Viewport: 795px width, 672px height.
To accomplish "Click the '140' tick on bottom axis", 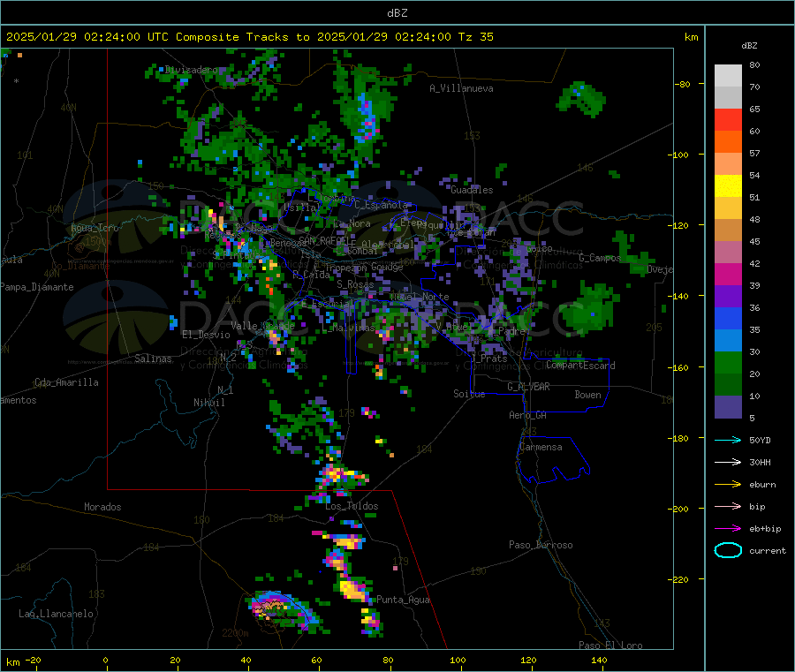I will 599,661.
